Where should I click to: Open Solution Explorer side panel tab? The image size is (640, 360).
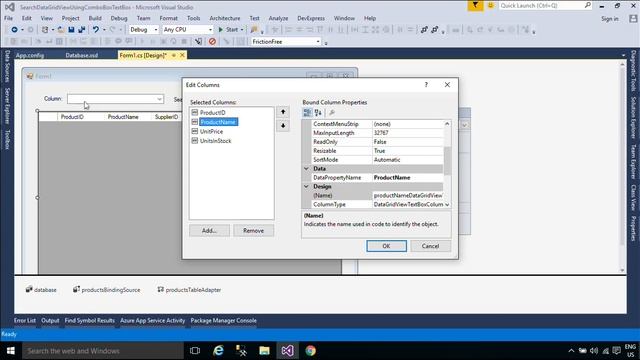633,118
